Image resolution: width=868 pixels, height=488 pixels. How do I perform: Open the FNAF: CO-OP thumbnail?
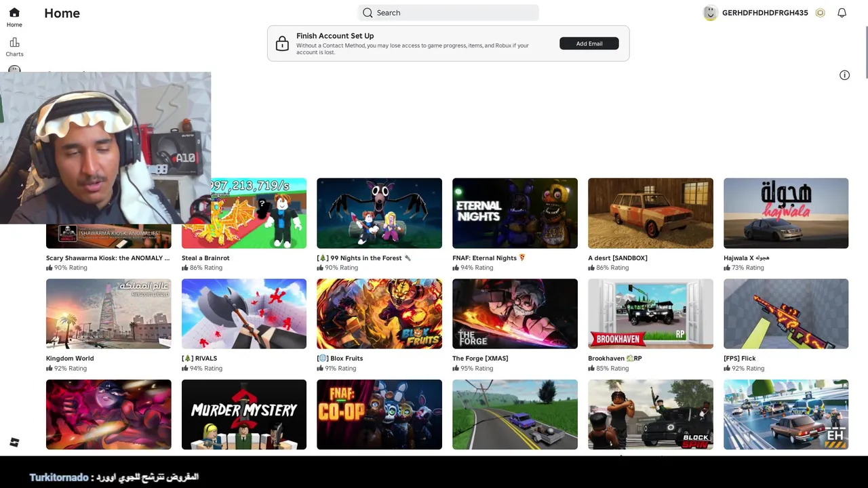point(379,415)
